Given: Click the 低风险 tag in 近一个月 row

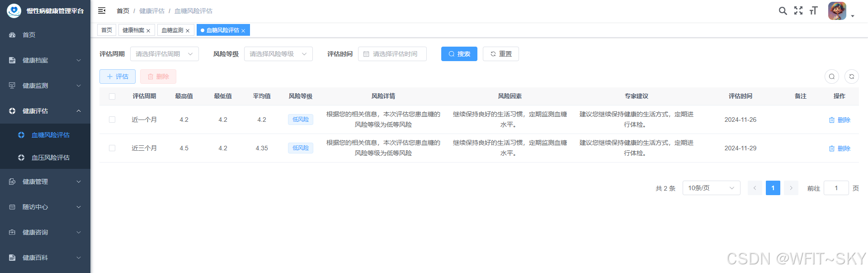Looking at the screenshot, I should pos(301,120).
